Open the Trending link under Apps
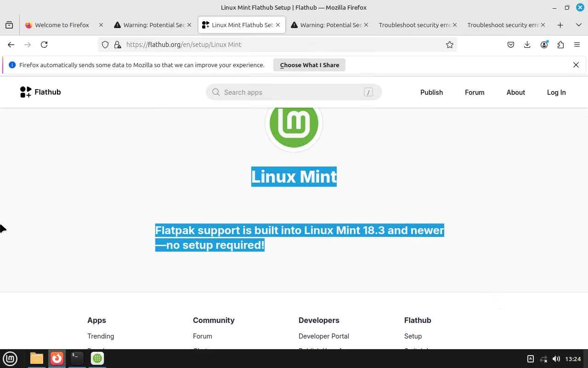588x368 pixels. point(101,336)
